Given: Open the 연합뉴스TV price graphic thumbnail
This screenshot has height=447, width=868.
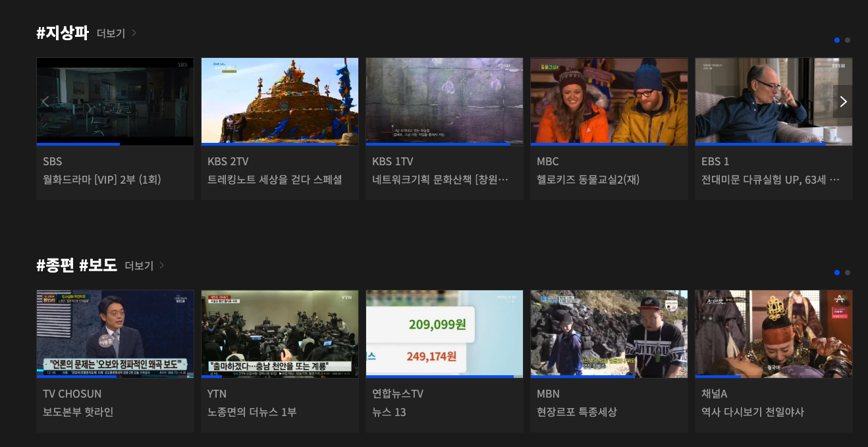Looking at the screenshot, I should coord(445,334).
